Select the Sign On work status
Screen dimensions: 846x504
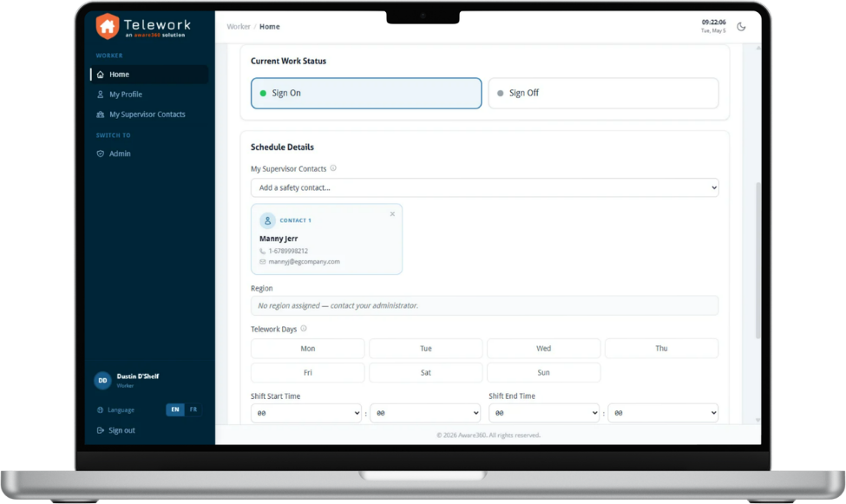pos(366,94)
